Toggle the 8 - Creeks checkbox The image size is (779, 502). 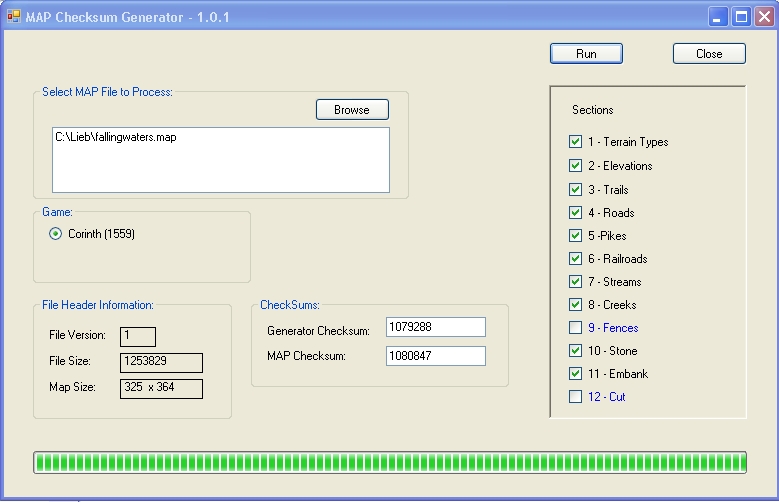575,305
